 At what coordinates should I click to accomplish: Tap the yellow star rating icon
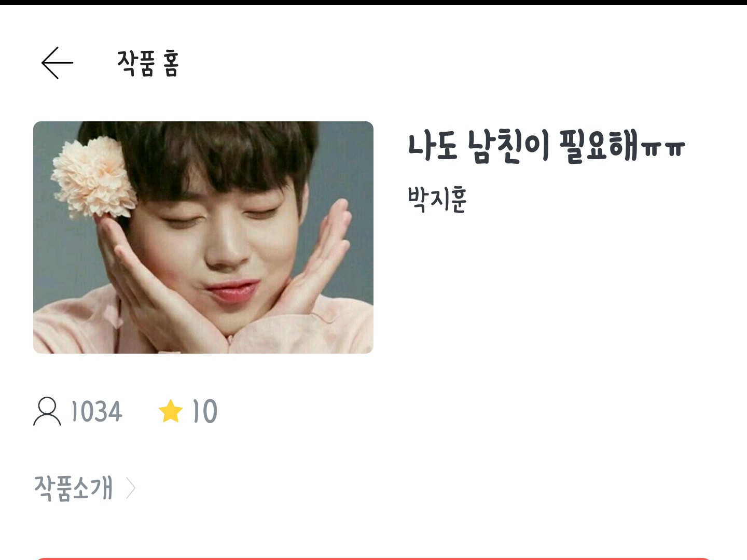171,411
